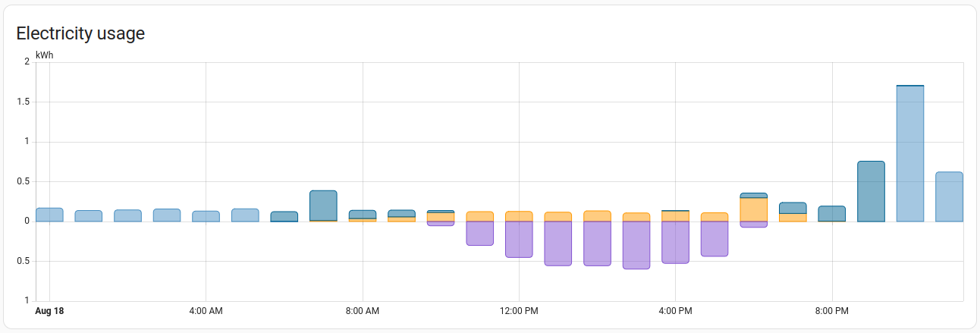The width and height of the screenshot is (980, 333).
Task: Click the tallest light blue bar near 1.7 kWh
Action: pos(909,153)
